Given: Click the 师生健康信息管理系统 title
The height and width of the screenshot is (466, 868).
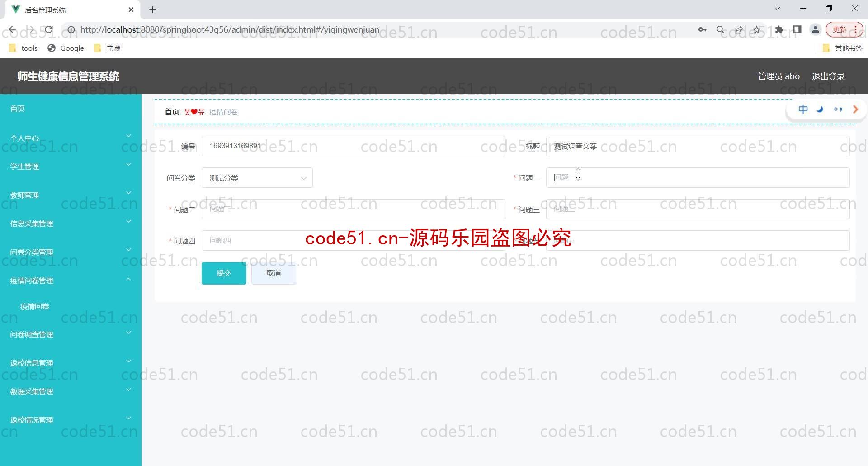Looking at the screenshot, I should coord(68,76).
